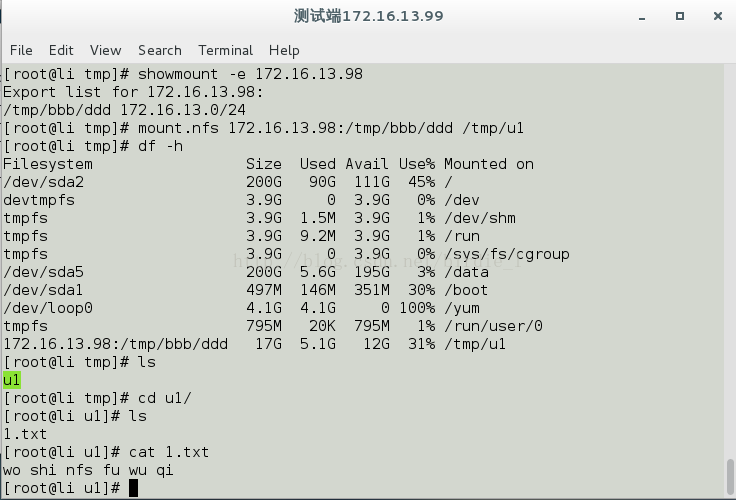The width and height of the screenshot is (736, 500).
Task: Open the Terminal menu
Action: (225, 50)
